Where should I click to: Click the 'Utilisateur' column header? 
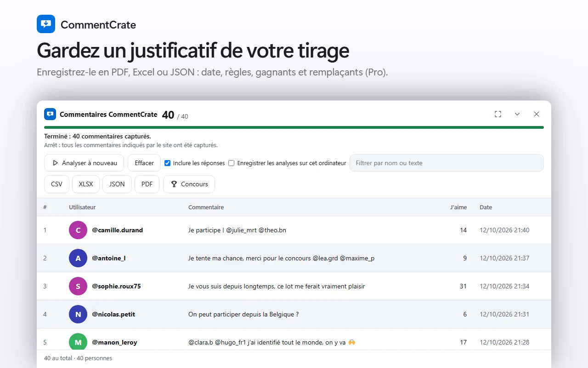pyautogui.click(x=82, y=207)
